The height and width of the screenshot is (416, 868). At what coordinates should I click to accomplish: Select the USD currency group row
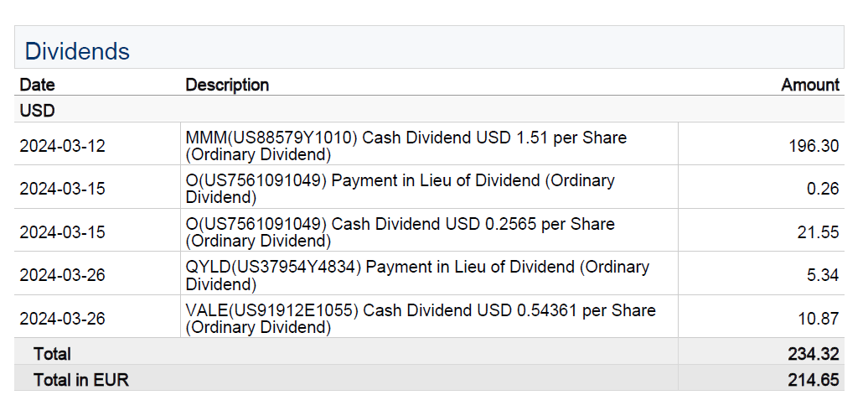pyautogui.click(x=38, y=110)
